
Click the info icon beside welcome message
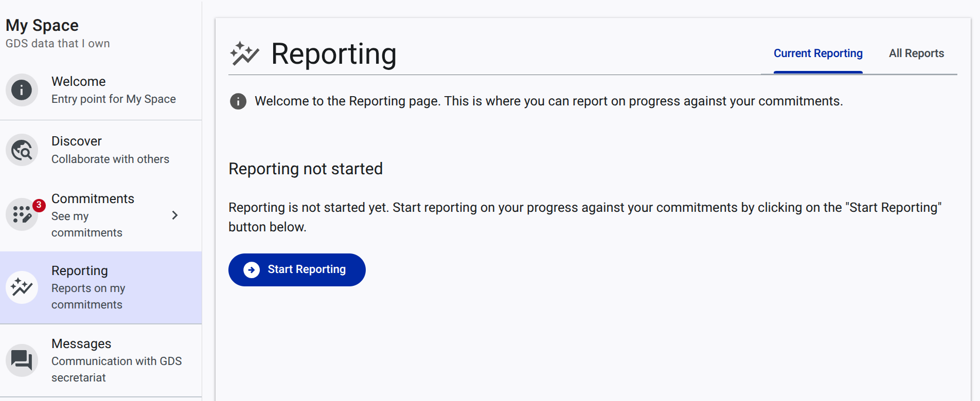[238, 101]
